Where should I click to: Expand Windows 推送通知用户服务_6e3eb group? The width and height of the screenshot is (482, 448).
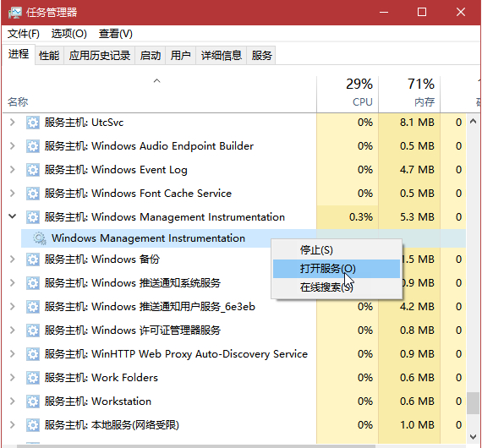(x=13, y=306)
